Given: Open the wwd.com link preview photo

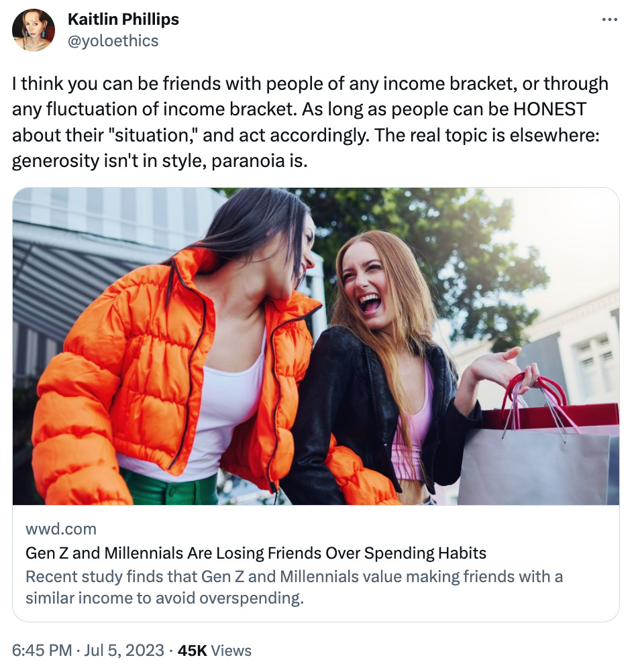Looking at the screenshot, I should pyautogui.click(x=316, y=346).
